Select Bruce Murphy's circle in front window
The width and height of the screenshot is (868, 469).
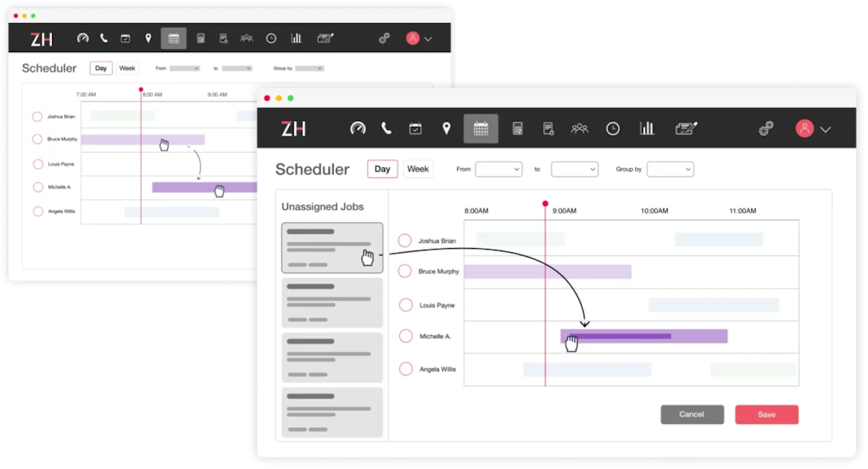click(405, 271)
